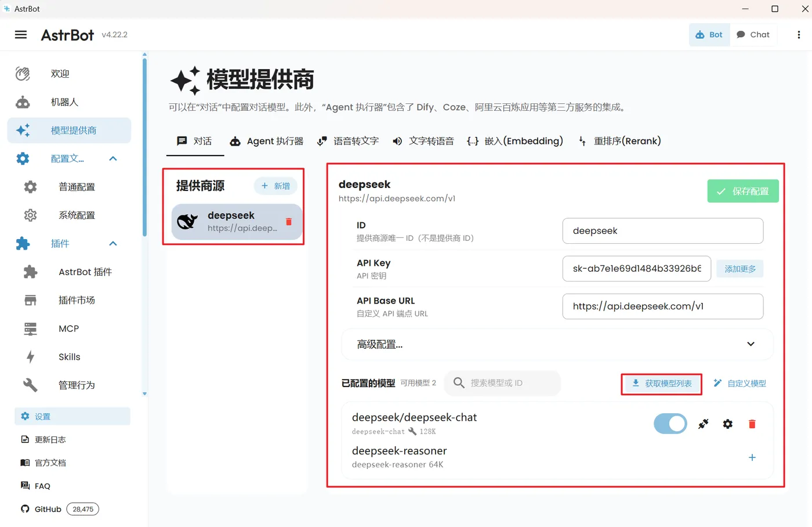Select the Agent 执行器 tab
The image size is (812, 527).
pos(267,141)
